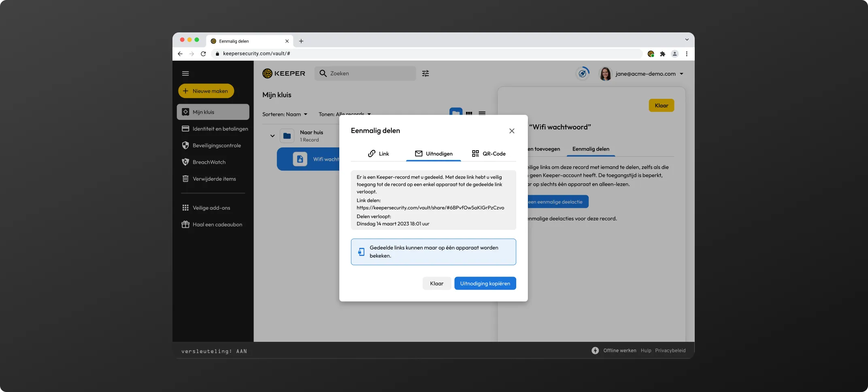Click the 1 Record text
Viewport: 868px width, 392px height.
point(309,140)
